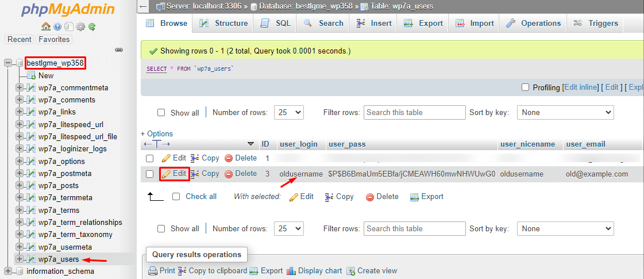Click the full-texts toggle arrows icon in header
Image resolution: width=644 pixels, height=279 pixels.
click(x=156, y=144)
